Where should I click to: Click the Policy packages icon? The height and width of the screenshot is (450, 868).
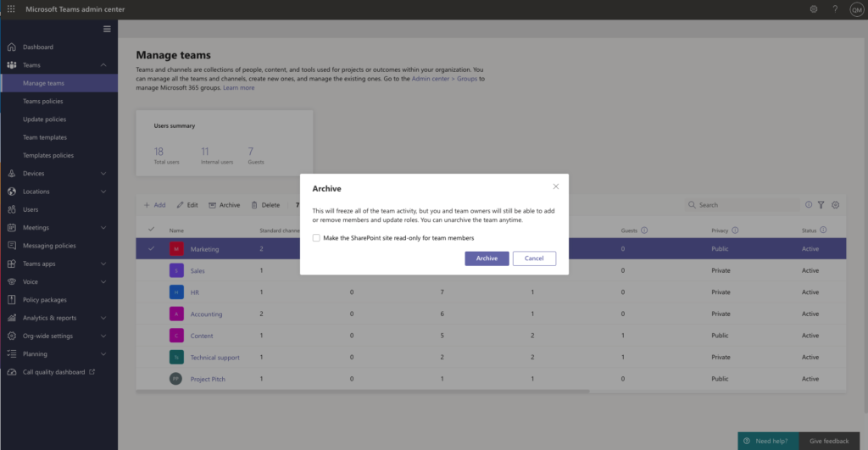coord(12,300)
